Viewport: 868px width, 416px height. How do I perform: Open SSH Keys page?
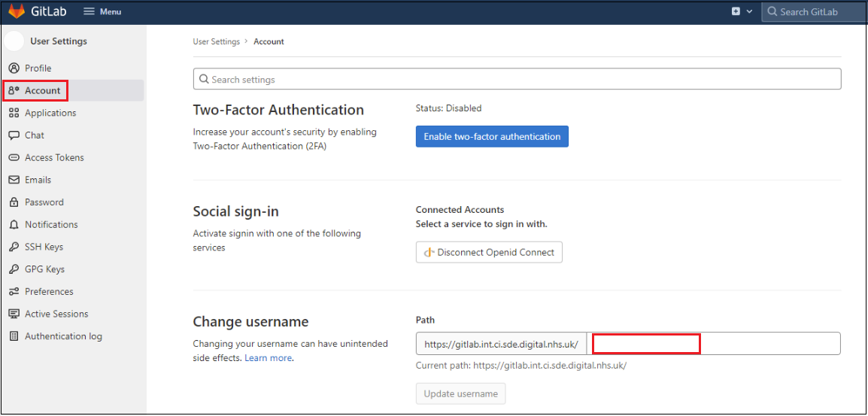(44, 247)
